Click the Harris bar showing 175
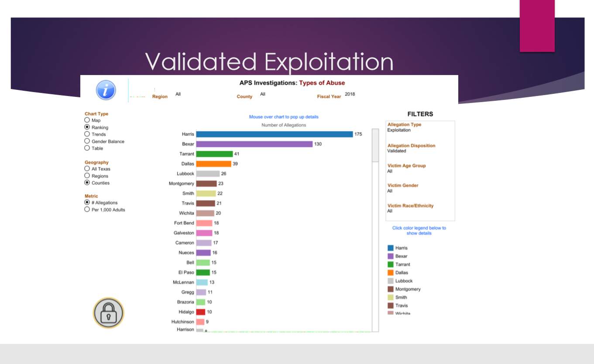Image resolution: width=594 pixels, height=364 pixels. tap(274, 134)
